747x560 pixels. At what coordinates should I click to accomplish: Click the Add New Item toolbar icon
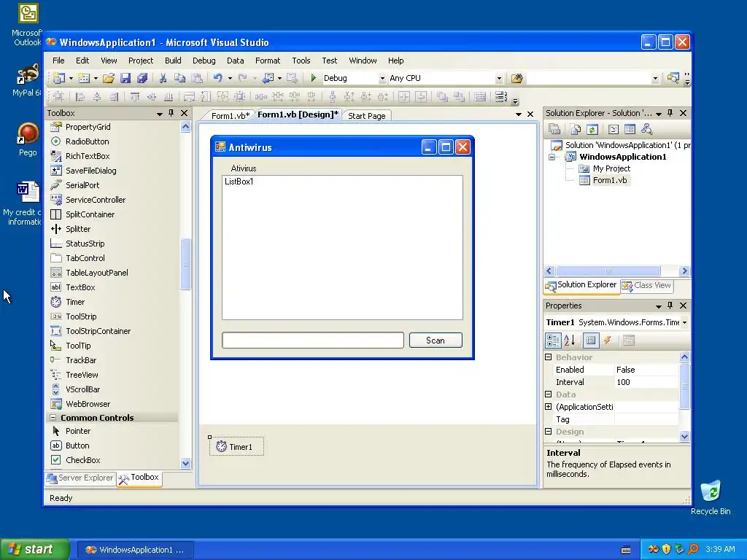tap(84, 78)
